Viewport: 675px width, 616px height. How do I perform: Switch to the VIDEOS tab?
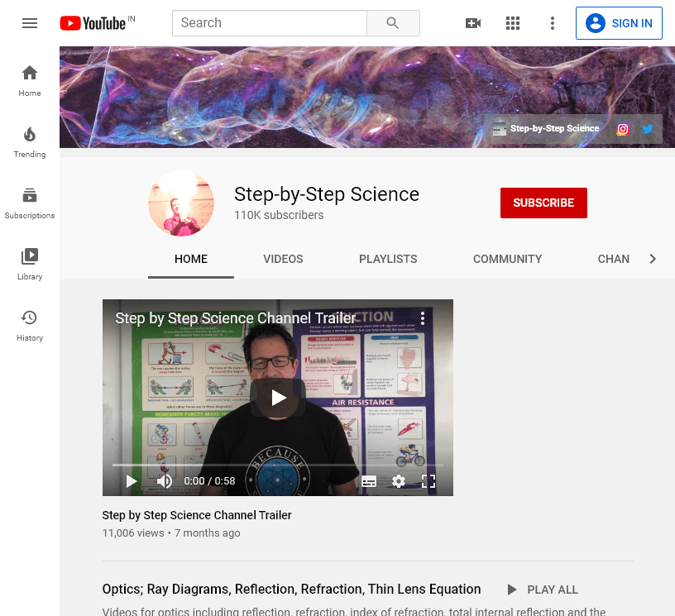point(283,259)
